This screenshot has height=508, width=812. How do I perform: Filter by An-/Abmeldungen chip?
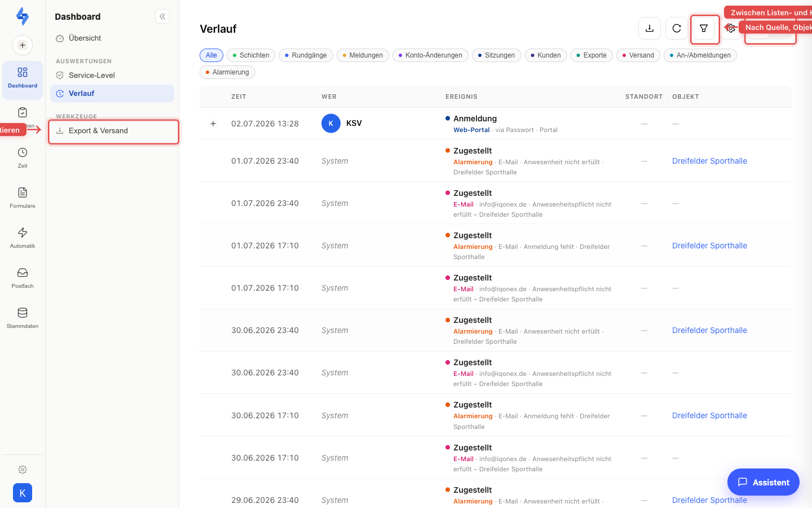coord(700,55)
